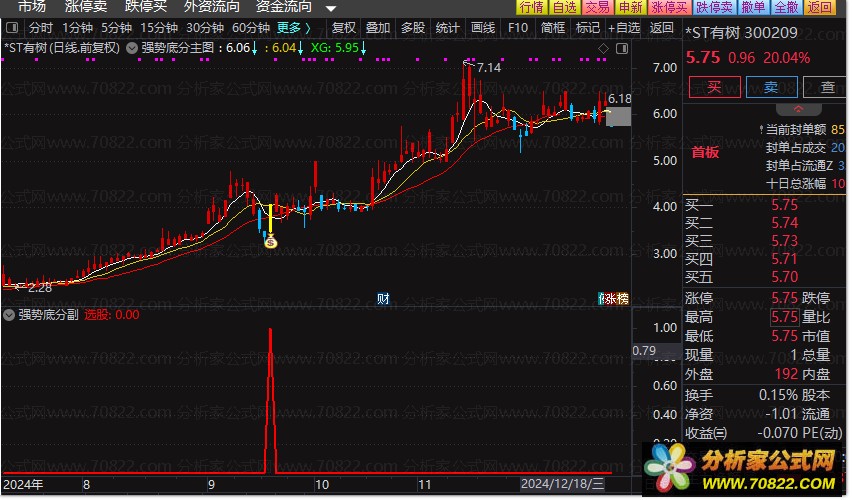Click the yellow 行情 button
The image size is (852, 500).
pos(531,7)
